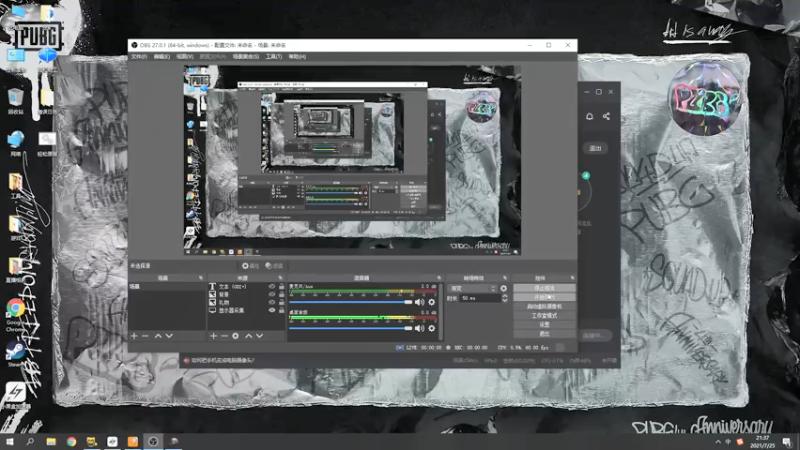Open source properties gear in Sources toolbar
800x450 pixels.
point(235,336)
